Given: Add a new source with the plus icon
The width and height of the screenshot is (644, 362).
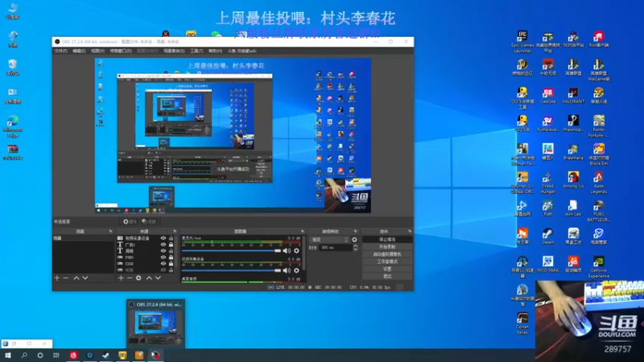Looking at the screenshot, I should [121, 278].
